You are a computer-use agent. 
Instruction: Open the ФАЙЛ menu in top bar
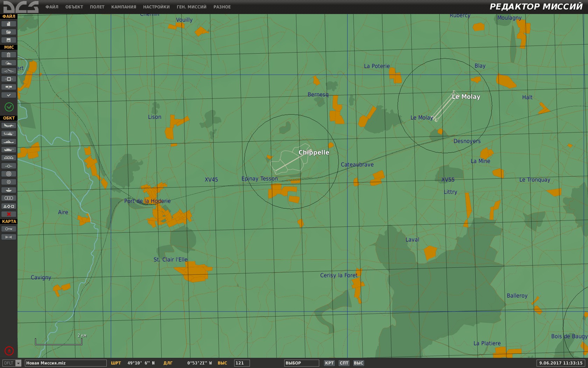52,7
